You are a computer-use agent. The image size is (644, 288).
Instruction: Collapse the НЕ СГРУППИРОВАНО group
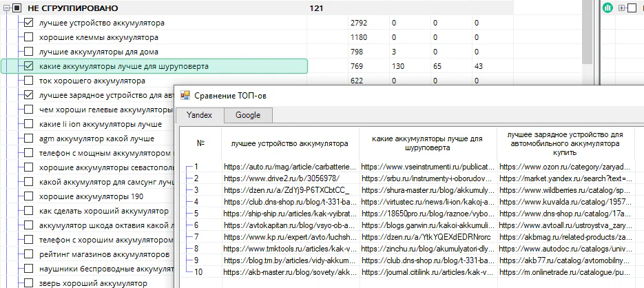[7, 8]
